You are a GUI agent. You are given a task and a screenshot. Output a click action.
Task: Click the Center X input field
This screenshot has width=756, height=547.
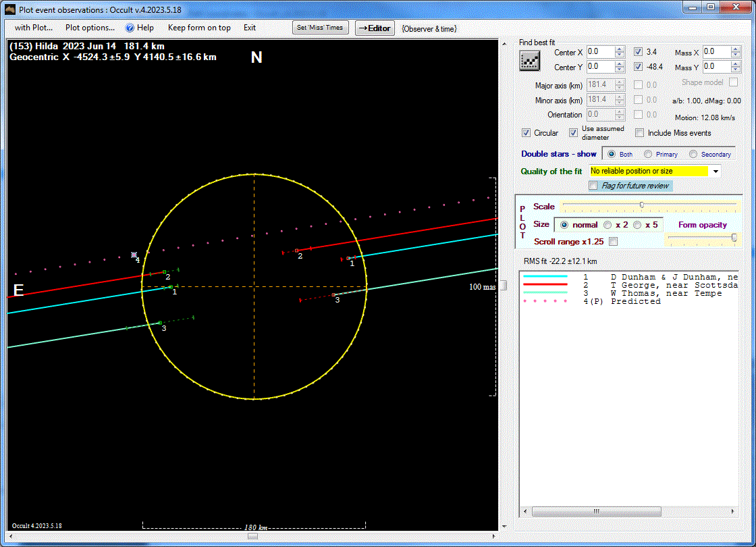tap(599, 52)
